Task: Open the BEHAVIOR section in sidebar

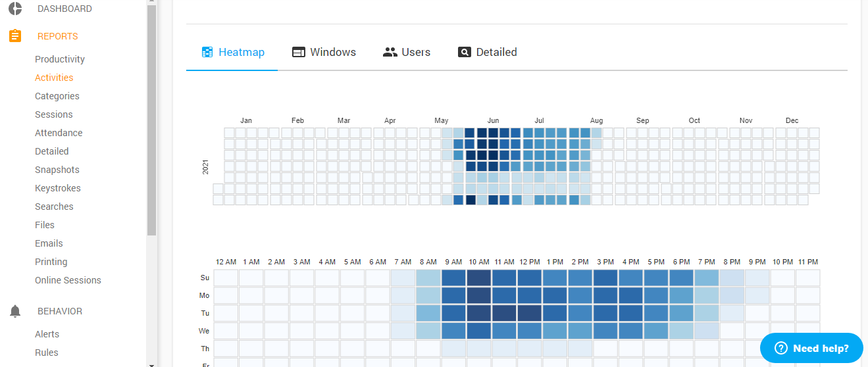Action: pyautogui.click(x=60, y=311)
